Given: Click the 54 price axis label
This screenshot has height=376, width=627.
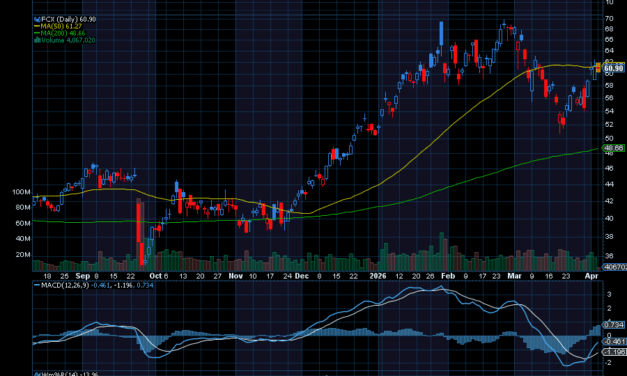Looking at the screenshot, I should pos(609,111).
